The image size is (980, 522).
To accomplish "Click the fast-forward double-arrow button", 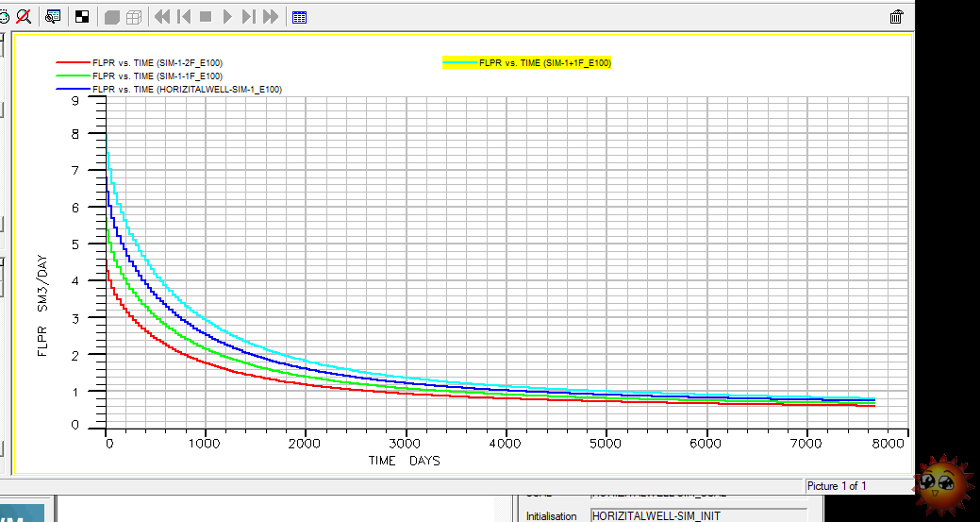I will (x=271, y=17).
